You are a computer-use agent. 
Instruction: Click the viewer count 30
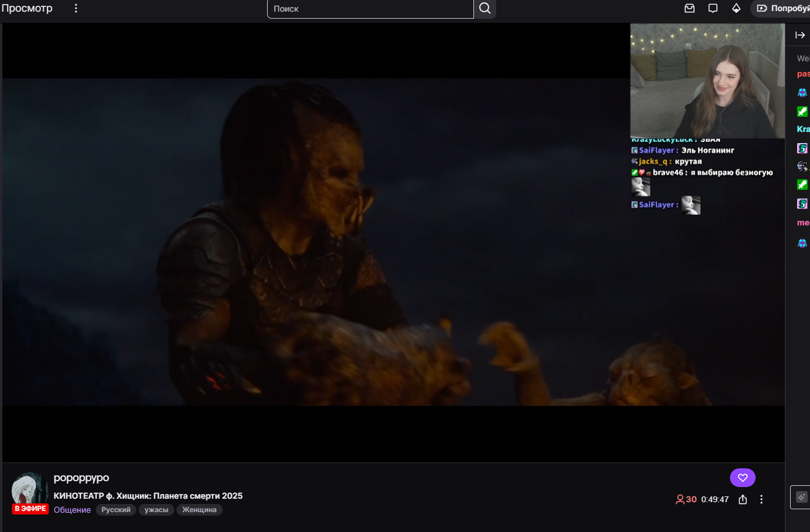(x=686, y=499)
